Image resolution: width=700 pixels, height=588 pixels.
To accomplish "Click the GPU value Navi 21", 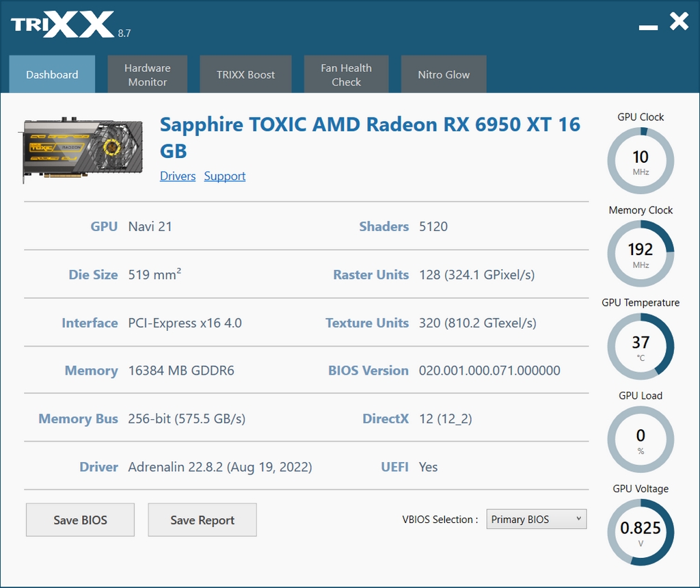I will pyautogui.click(x=150, y=226).
